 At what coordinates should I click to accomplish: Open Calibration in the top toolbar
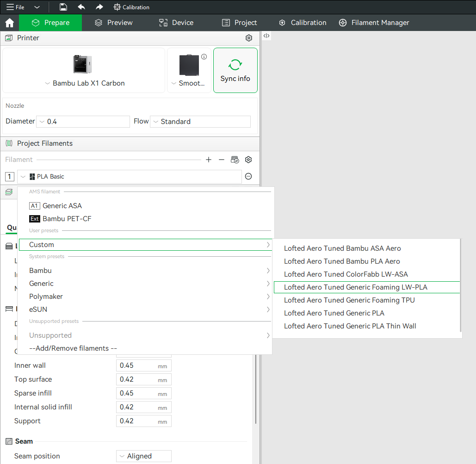pyautogui.click(x=131, y=7)
